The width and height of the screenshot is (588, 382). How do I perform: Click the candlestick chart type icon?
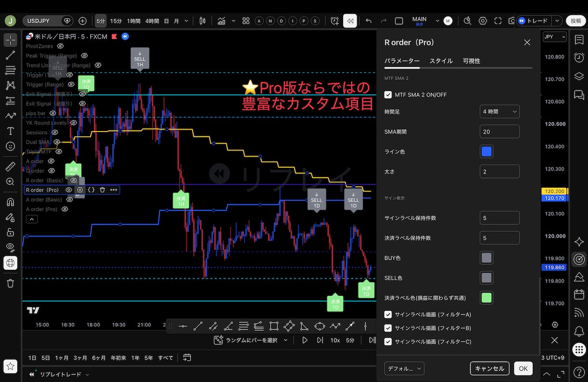pos(202,21)
